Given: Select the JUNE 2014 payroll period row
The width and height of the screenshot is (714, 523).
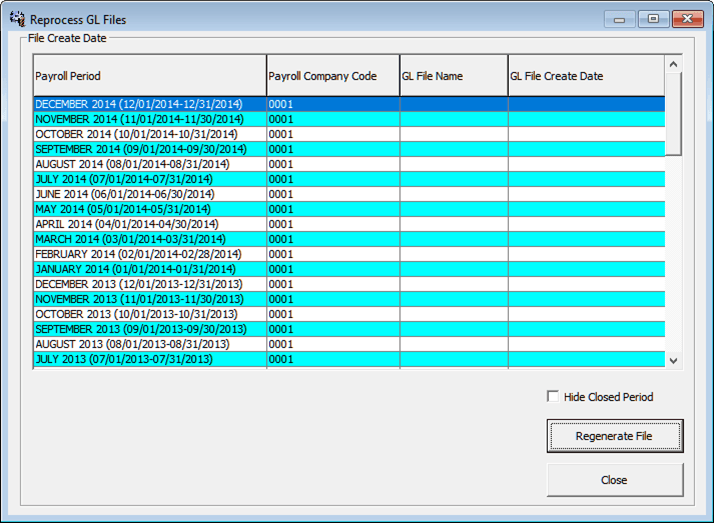Looking at the screenshot, I should [x=349, y=194].
